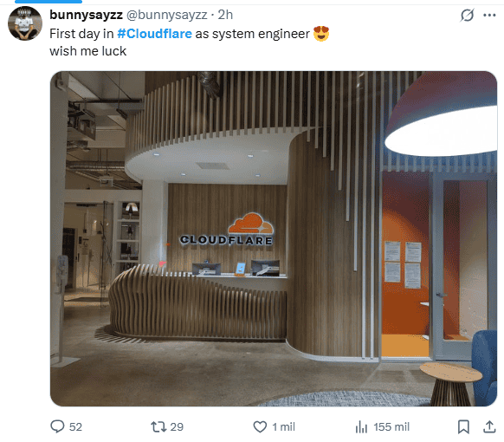Viewport: 504px width, 442px height.
Task: Click the 1 mil likes count
Action: (x=283, y=427)
